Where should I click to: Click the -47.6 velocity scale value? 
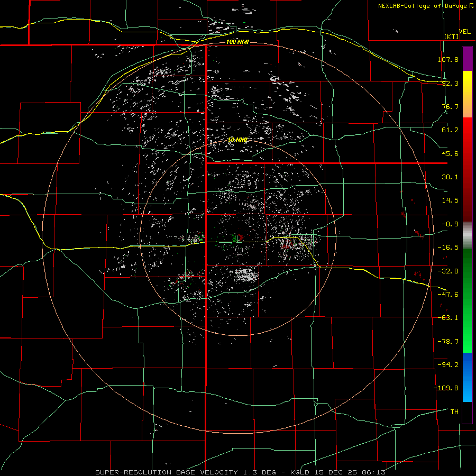[448, 295]
